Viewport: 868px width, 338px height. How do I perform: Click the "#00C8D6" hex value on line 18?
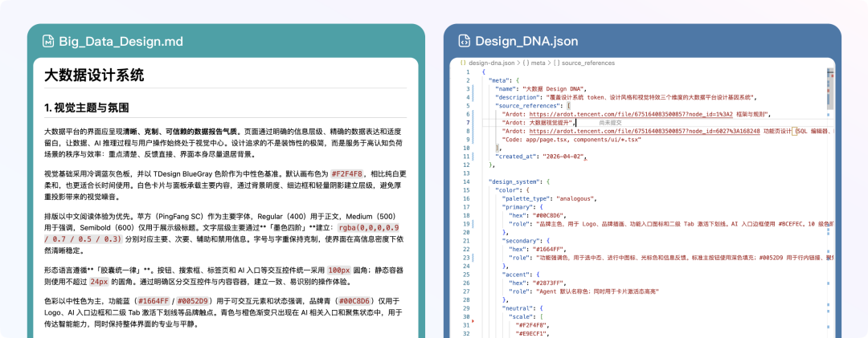547,215
